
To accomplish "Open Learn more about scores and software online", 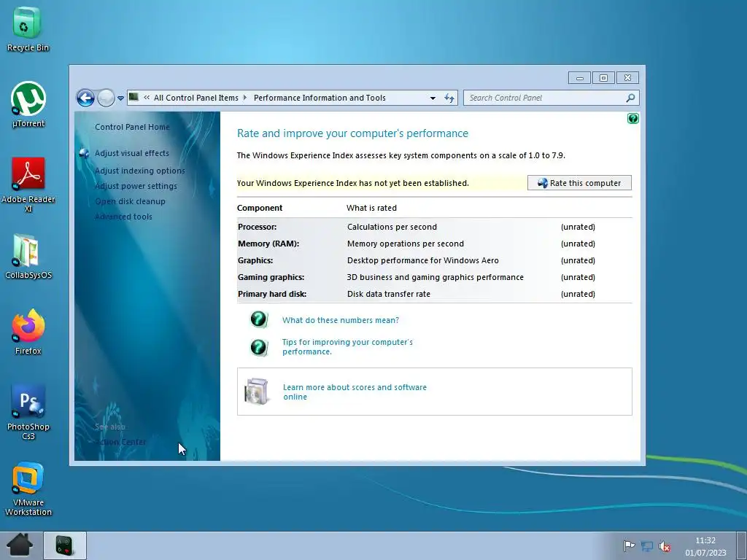I will 355,392.
